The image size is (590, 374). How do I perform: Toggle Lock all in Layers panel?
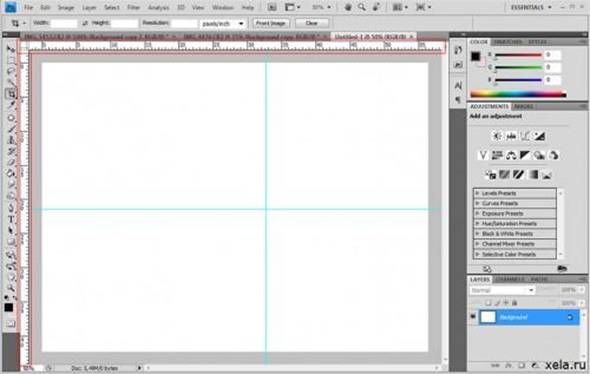[x=514, y=303]
